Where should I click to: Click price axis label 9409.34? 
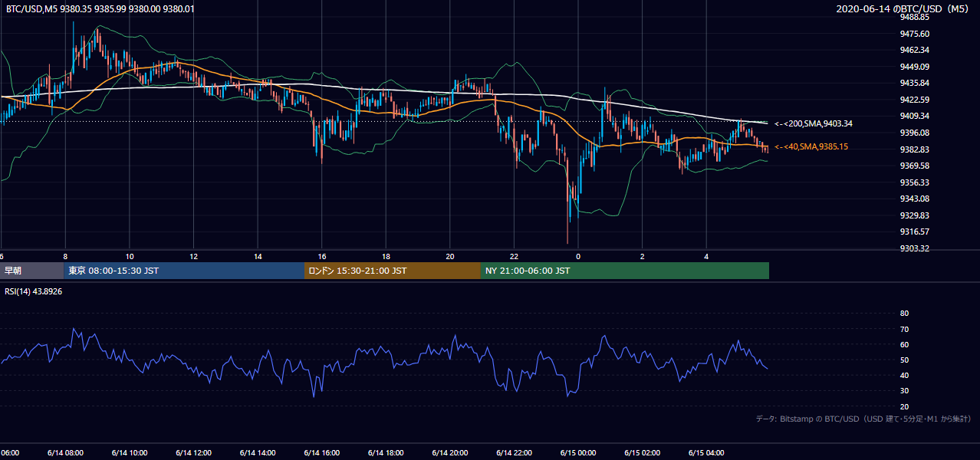[x=915, y=116]
